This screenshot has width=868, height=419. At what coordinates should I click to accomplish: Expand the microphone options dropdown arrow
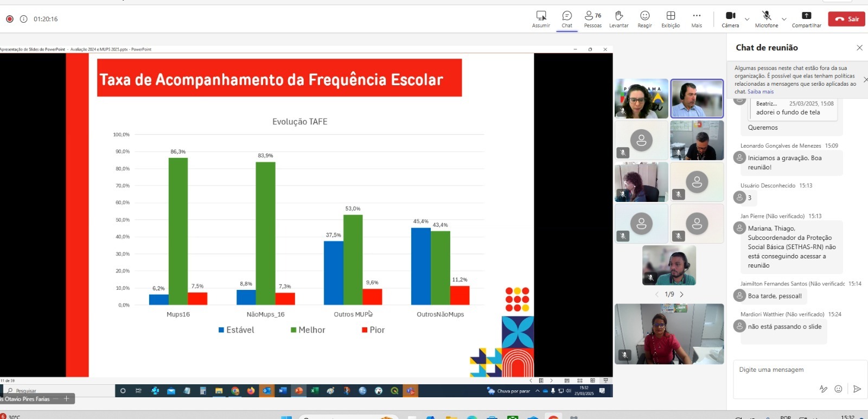pyautogui.click(x=784, y=19)
